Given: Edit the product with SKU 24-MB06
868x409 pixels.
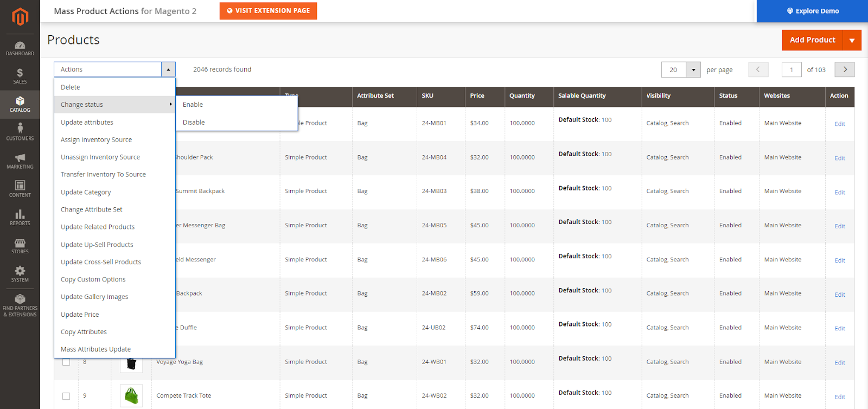Looking at the screenshot, I should (x=840, y=260).
